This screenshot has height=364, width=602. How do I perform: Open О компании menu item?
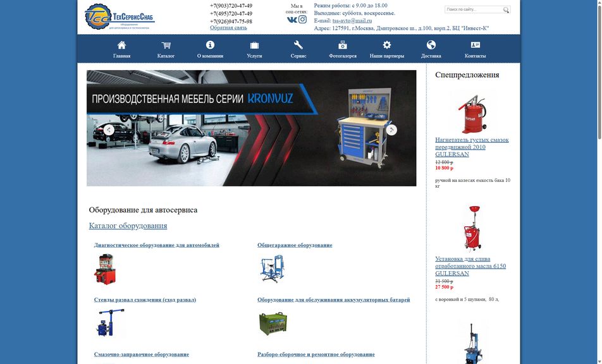click(210, 56)
